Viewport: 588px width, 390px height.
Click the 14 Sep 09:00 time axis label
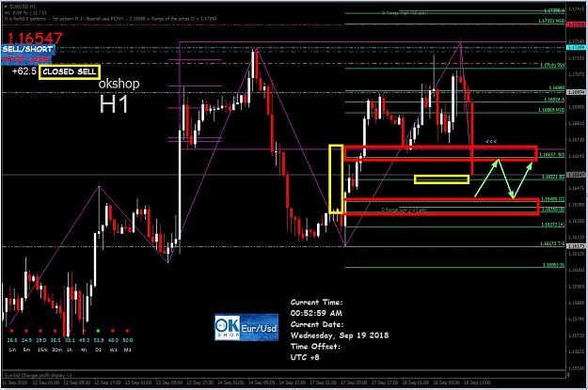pos(262,382)
